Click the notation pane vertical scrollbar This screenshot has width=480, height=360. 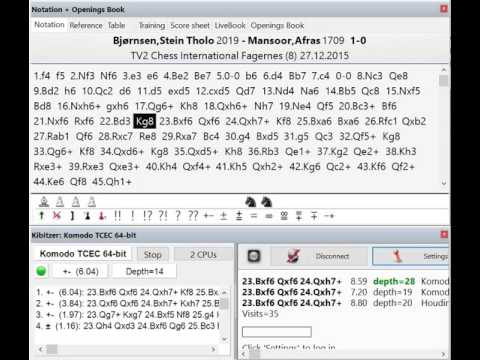(x=444, y=126)
